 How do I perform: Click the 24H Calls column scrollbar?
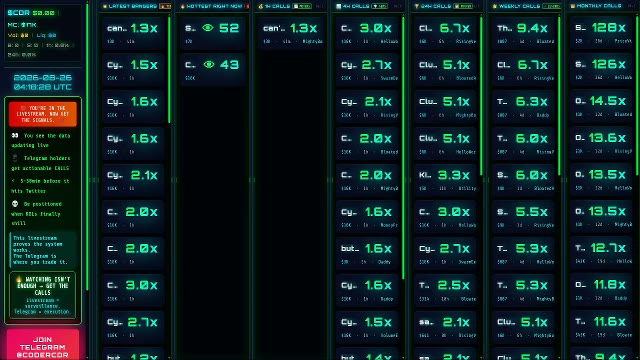[481, 96]
